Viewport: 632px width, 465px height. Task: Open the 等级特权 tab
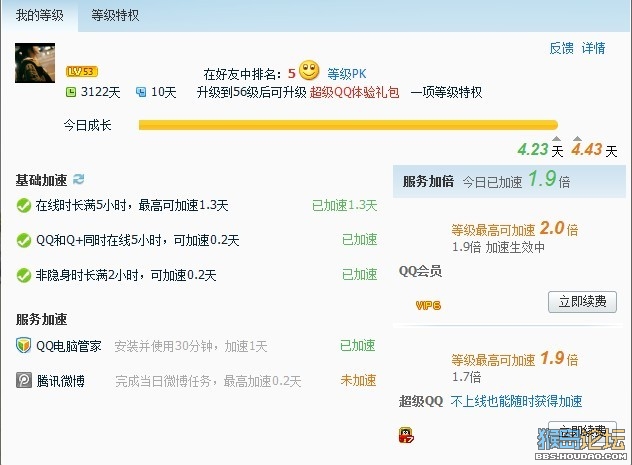click(x=115, y=16)
